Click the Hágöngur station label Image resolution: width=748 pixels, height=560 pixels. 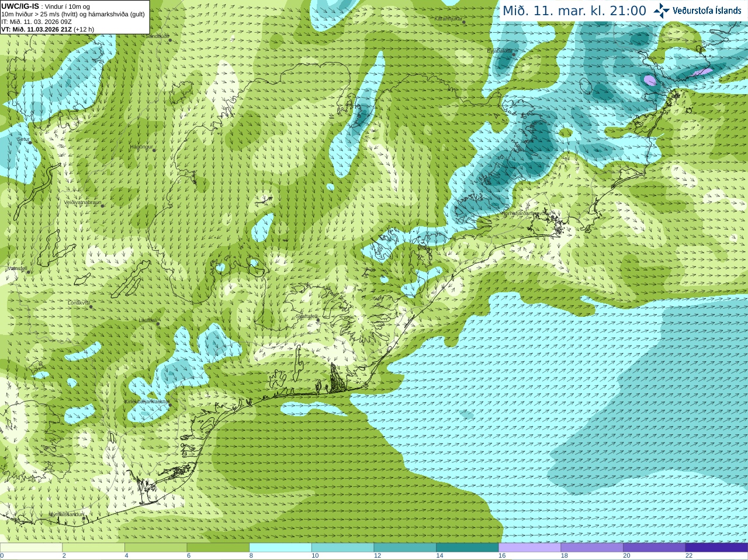click(x=141, y=147)
